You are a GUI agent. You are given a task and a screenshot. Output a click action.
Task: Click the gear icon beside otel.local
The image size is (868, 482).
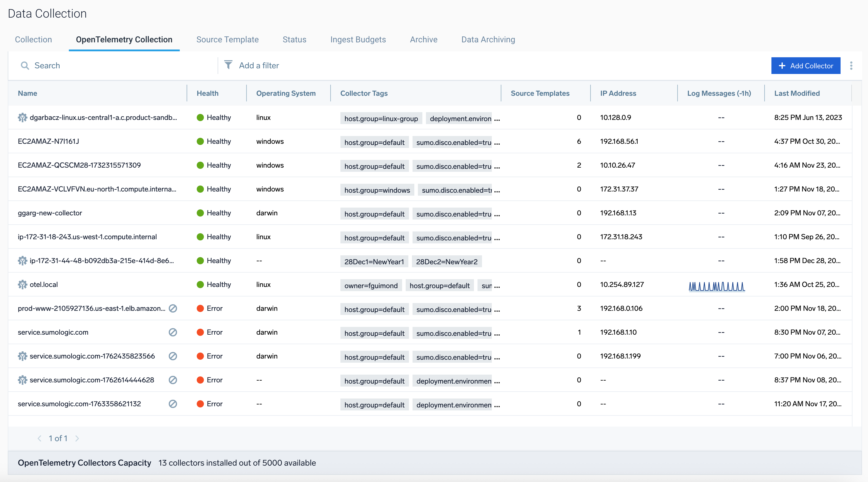tap(22, 285)
